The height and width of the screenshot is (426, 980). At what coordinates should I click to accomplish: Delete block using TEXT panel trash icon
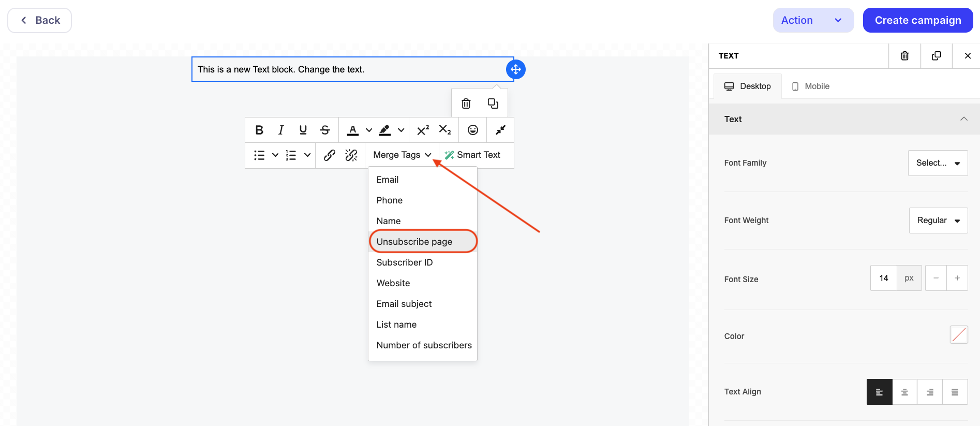click(904, 56)
